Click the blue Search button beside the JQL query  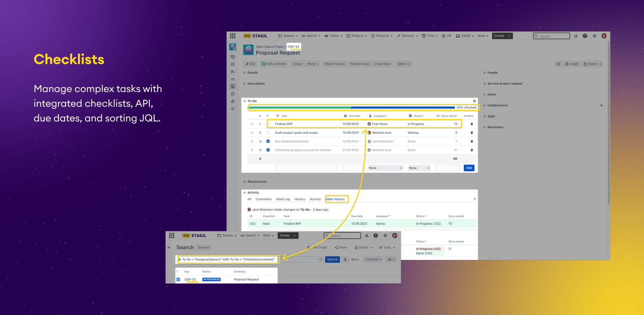332,260
